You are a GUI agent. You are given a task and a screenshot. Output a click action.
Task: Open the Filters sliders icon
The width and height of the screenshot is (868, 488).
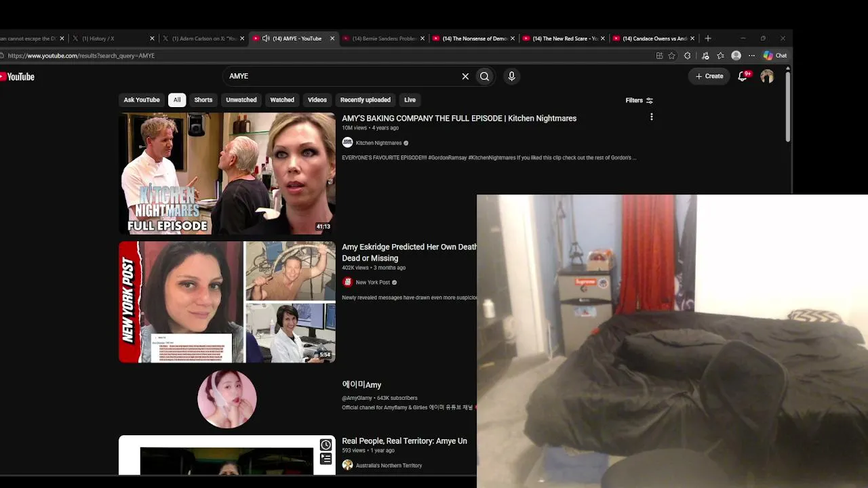point(650,100)
